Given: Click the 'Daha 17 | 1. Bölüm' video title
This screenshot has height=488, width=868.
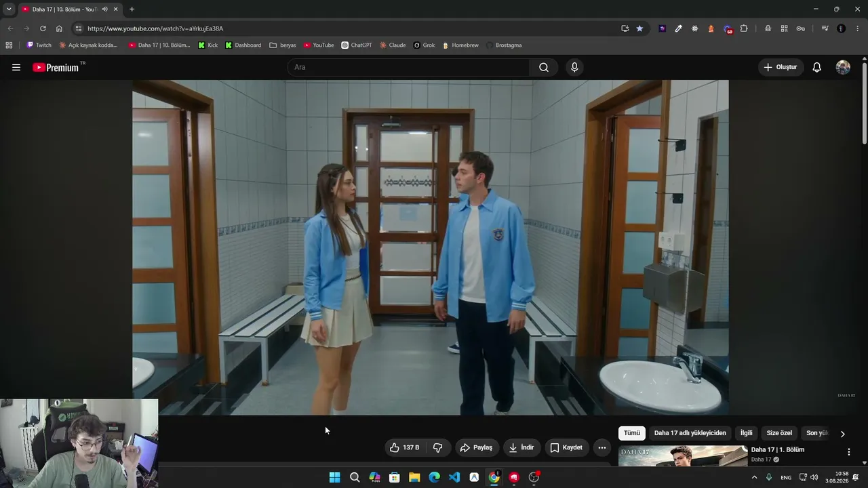Looking at the screenshot, I should [778, 450].
